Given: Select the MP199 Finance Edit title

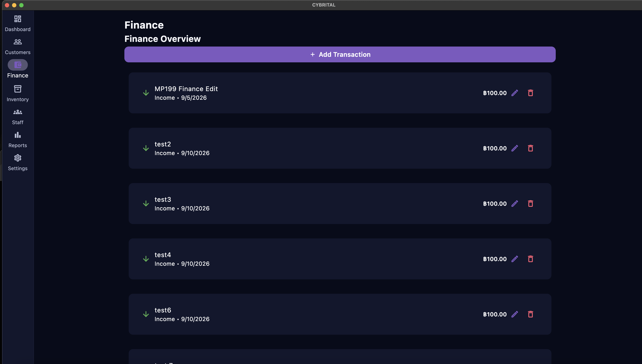Looking at the screenshot, I should [x=186, y=89].
